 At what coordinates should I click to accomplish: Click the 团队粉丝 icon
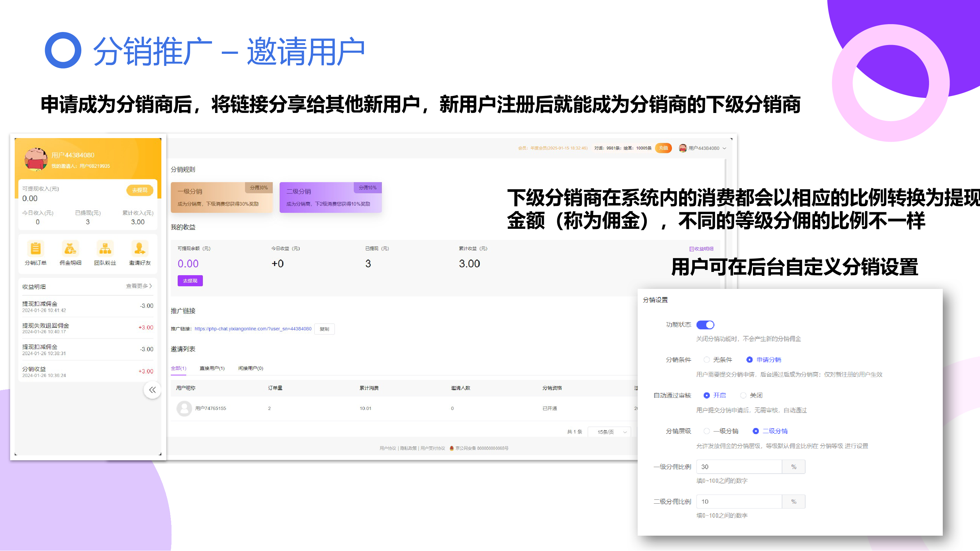[105, 249]
